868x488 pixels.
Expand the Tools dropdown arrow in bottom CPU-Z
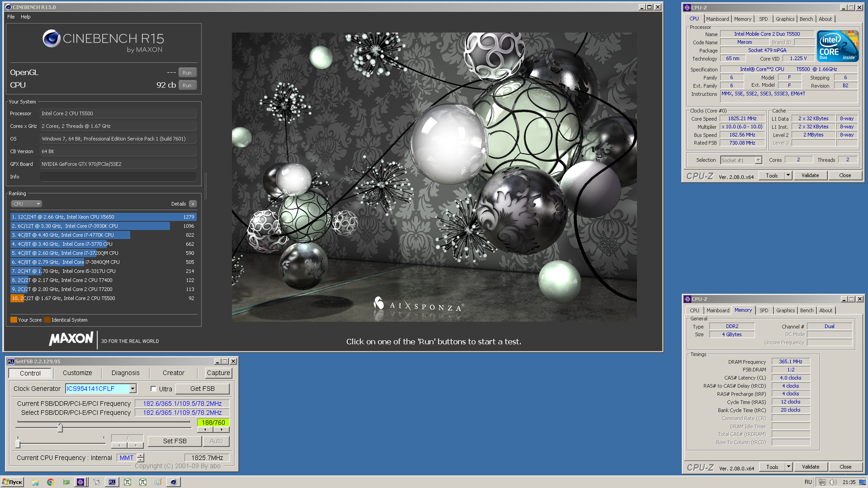click(x=788, y=467)
